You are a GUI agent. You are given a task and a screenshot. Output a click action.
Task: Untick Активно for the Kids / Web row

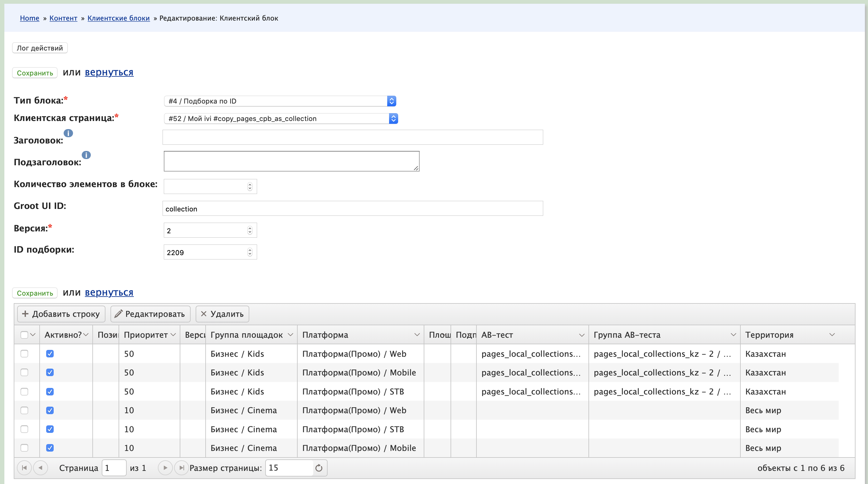[x=50, y=354]
